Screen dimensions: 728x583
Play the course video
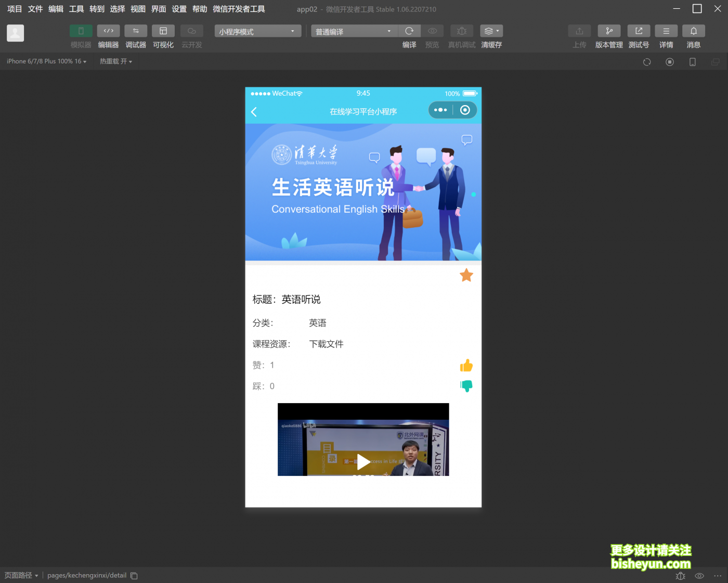pyautogui.click(x=363, y=462)
